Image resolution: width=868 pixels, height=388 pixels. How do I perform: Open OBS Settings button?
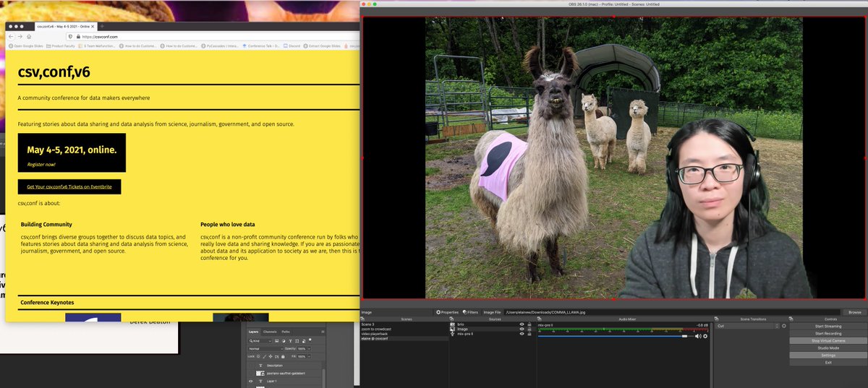click(x=828, y=355)
